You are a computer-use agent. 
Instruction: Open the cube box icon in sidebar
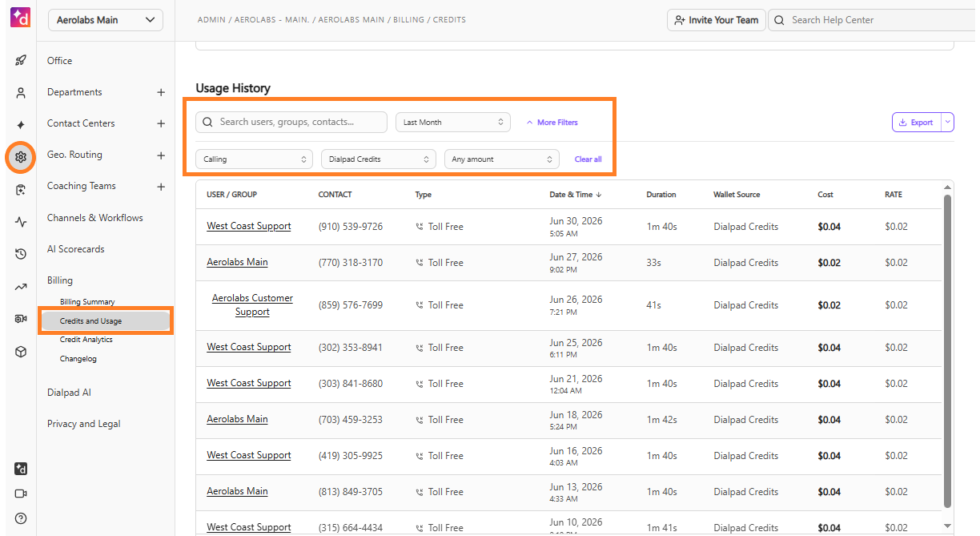(x=21, y=351)
